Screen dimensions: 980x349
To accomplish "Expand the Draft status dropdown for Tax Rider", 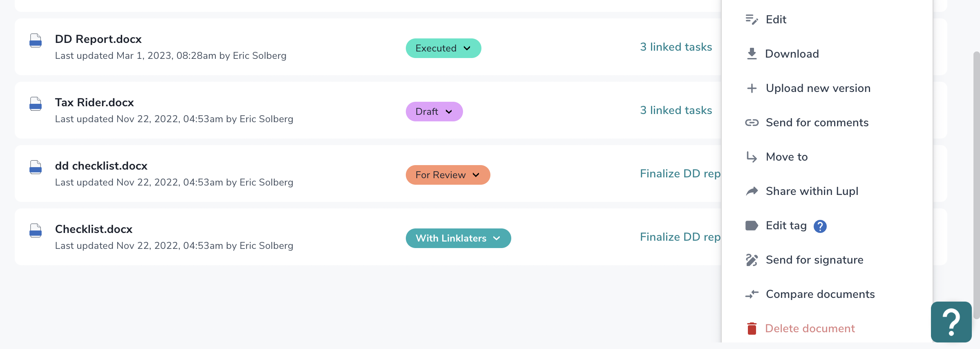I will (434, 111).
